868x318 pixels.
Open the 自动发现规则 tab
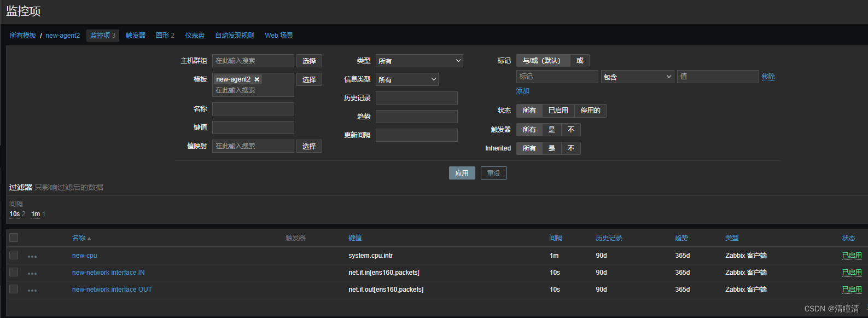[235, 36]
